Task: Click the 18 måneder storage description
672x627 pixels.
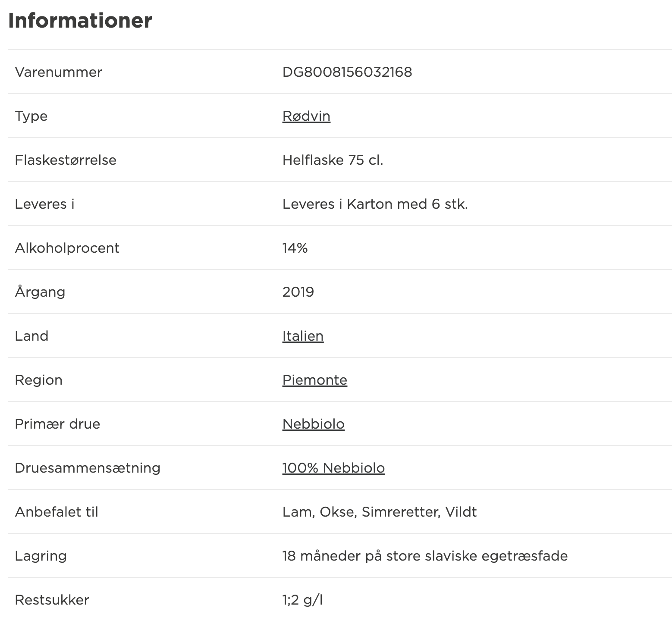Action: pos(425,556)
